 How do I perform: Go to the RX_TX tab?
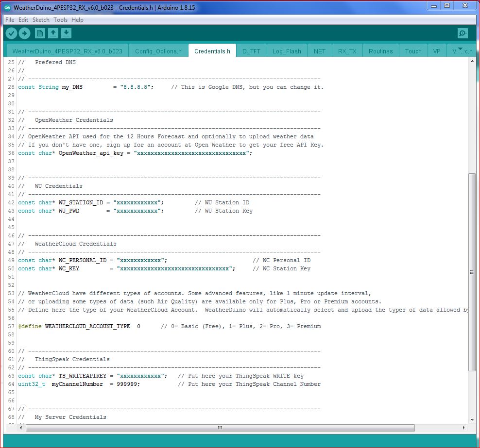347,51
